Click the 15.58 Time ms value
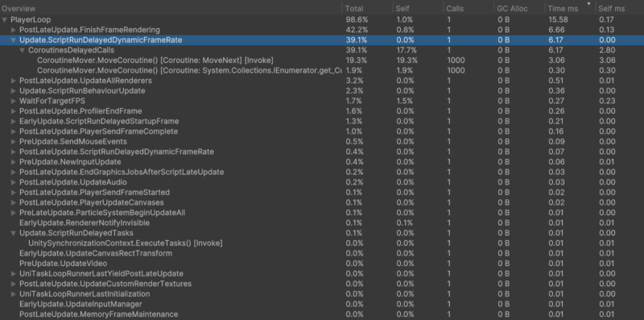Image resolution: width=644 pixels, height=320 pixels. 558,19
